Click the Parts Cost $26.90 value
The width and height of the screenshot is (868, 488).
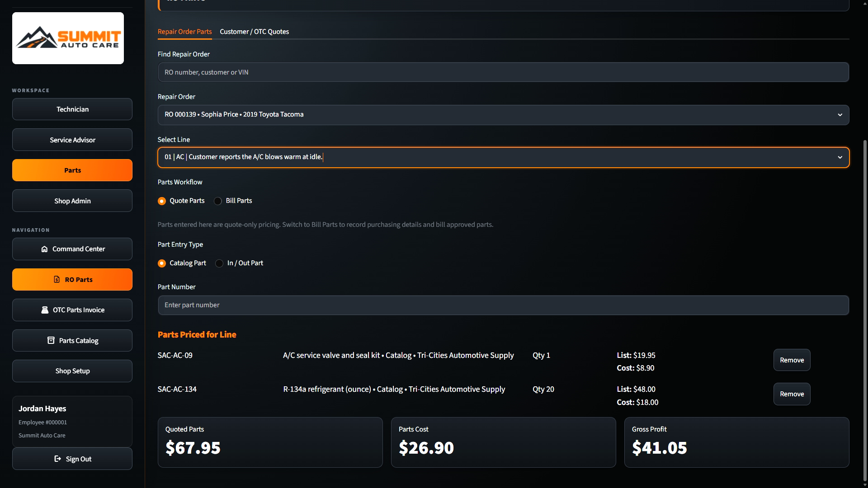tap(426, 448)
